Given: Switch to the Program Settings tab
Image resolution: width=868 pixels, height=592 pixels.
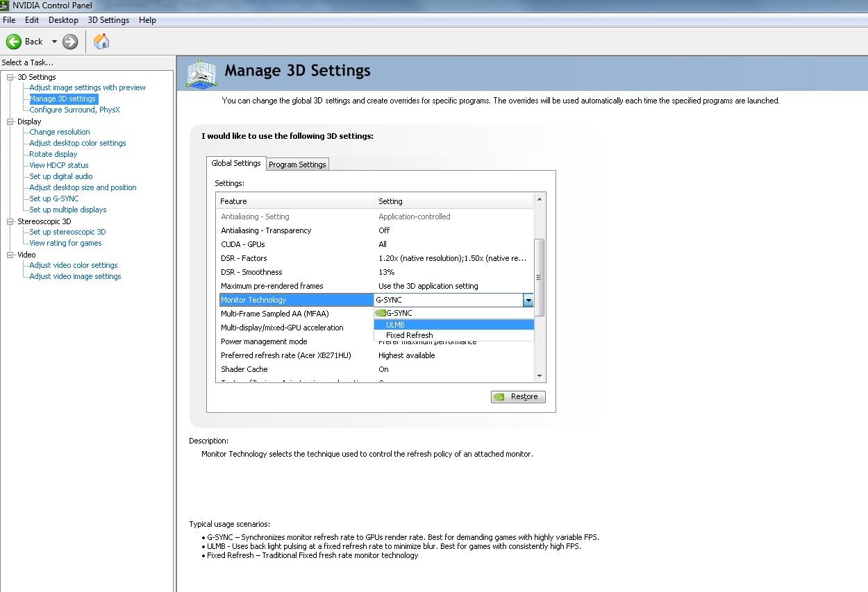Looking at the screenshot, I should (297, 164).
